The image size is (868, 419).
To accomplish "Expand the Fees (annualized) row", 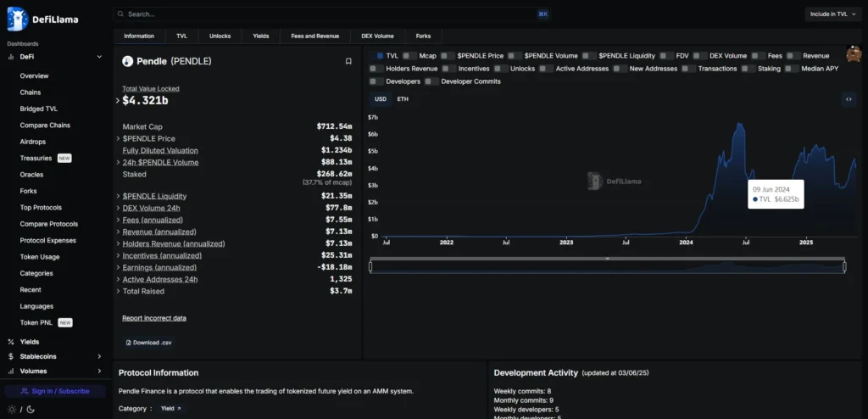I will click(x=118, y=220).
